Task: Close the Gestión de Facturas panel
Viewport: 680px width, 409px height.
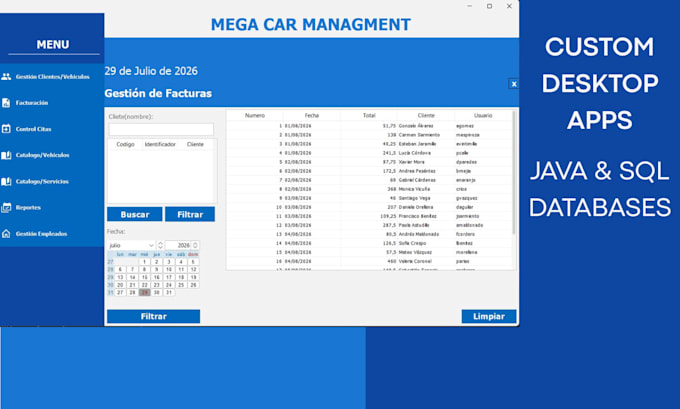Action: click(514, 84)
